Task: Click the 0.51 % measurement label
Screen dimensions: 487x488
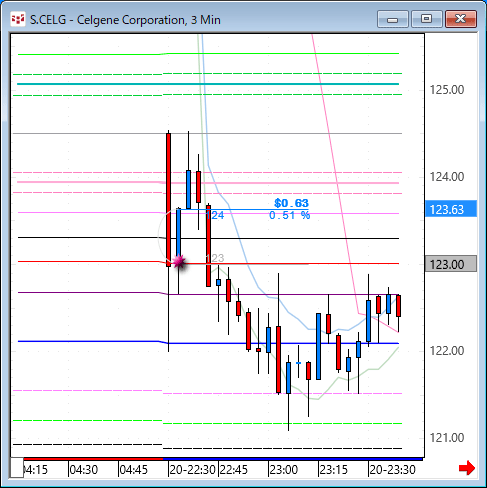Action: [290, 215]
